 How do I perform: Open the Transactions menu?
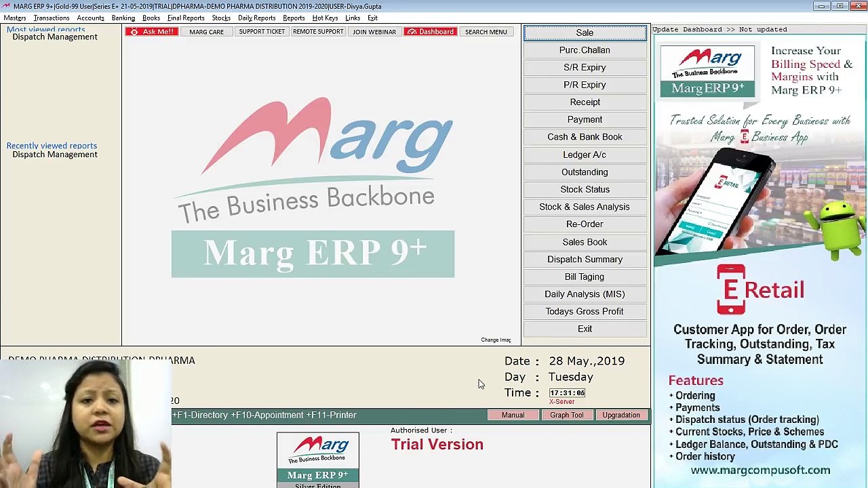[52, 18]
